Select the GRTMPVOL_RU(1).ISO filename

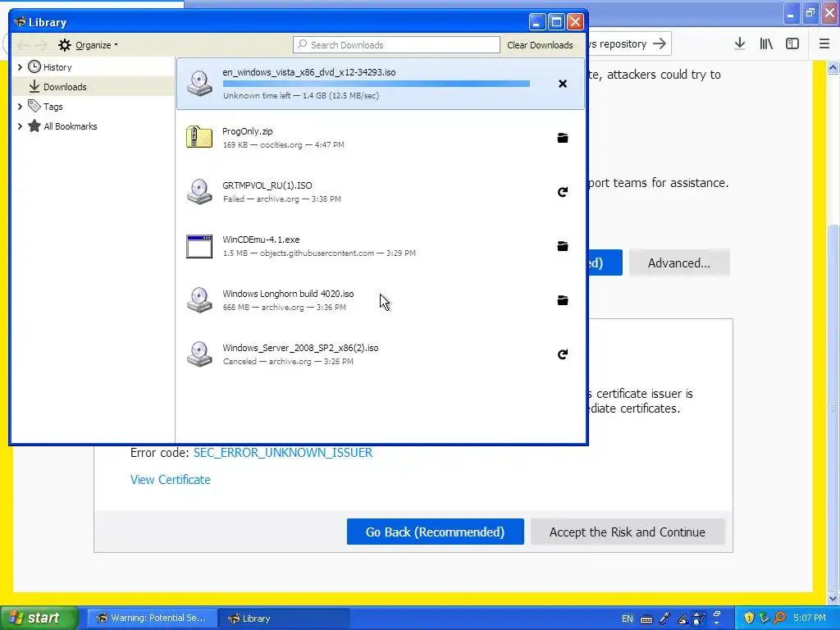click(x=267, y=185)
